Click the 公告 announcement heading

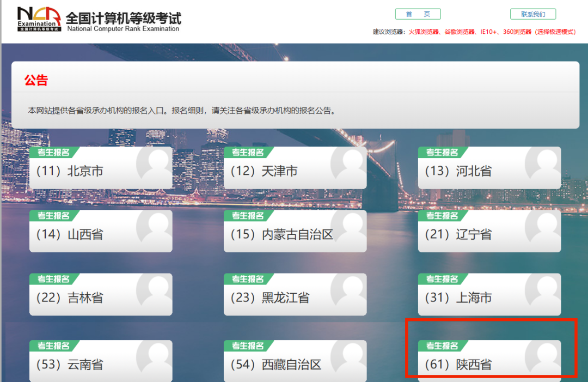36,80
